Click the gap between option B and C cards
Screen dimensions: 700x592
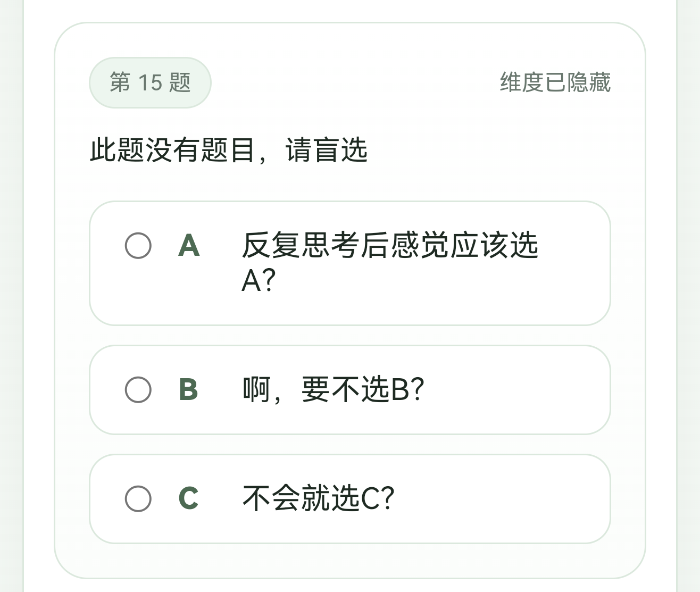click(x=350, y=445)
